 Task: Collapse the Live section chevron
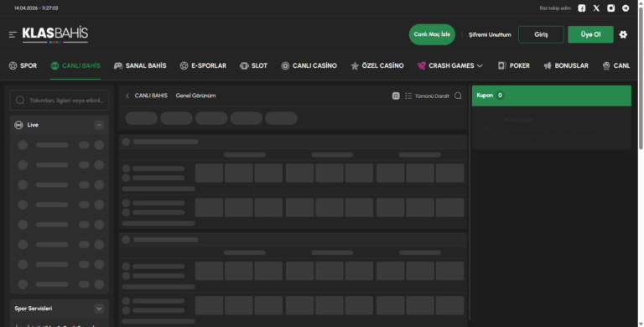99,125
